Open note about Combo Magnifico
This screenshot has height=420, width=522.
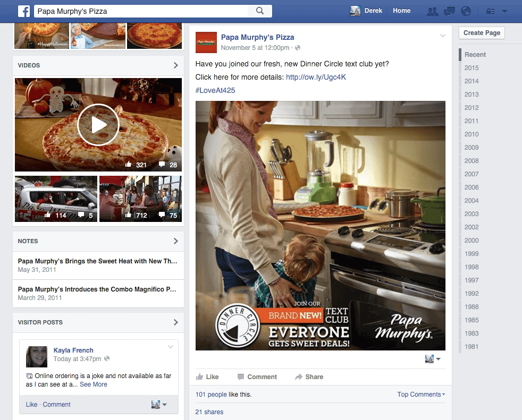tap(97, 289)
